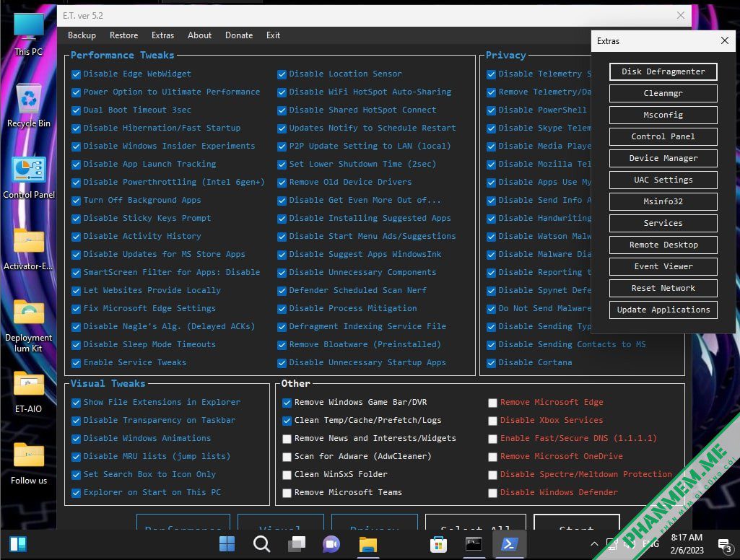Launch Msinfo32 from Extras
Viewport: 740px width, 560px height.
[x=663, y=201]
